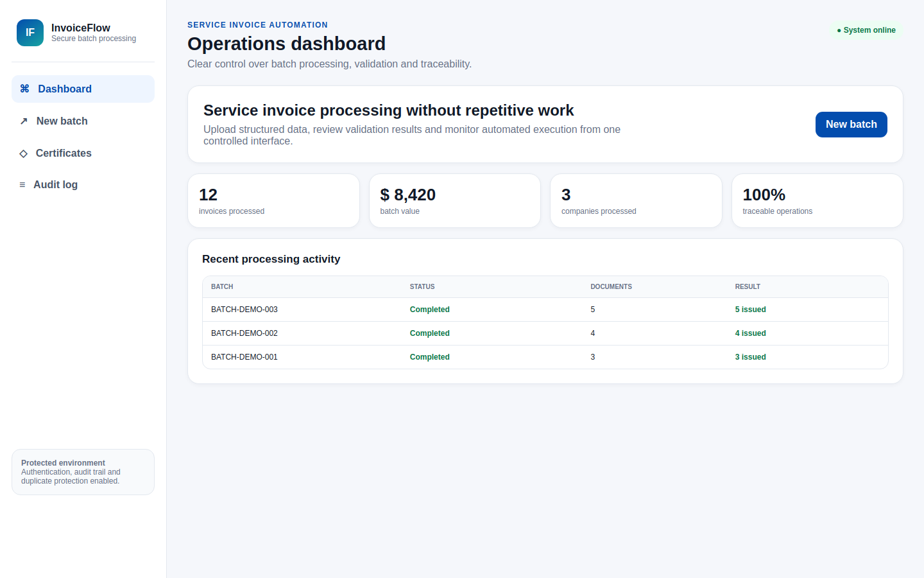Click the Certificates diamond icon
924x578 pixels.
click(x=24, y=153)
